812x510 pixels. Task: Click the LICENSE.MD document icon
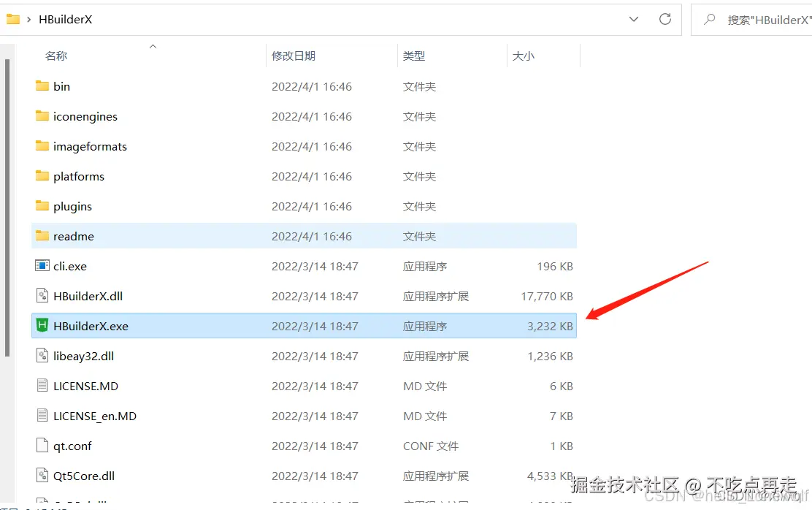tap(42, 385)
